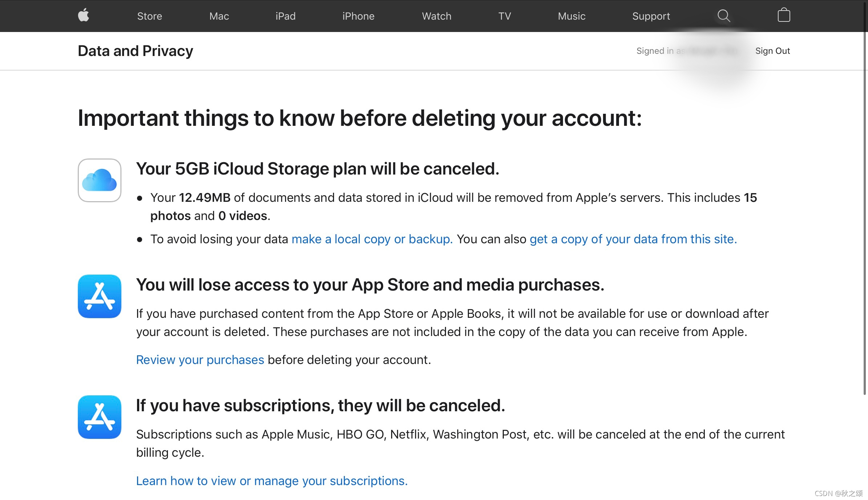Open the 'Review your purchases' link
This screenshot has height=500, width=868.
200,360
